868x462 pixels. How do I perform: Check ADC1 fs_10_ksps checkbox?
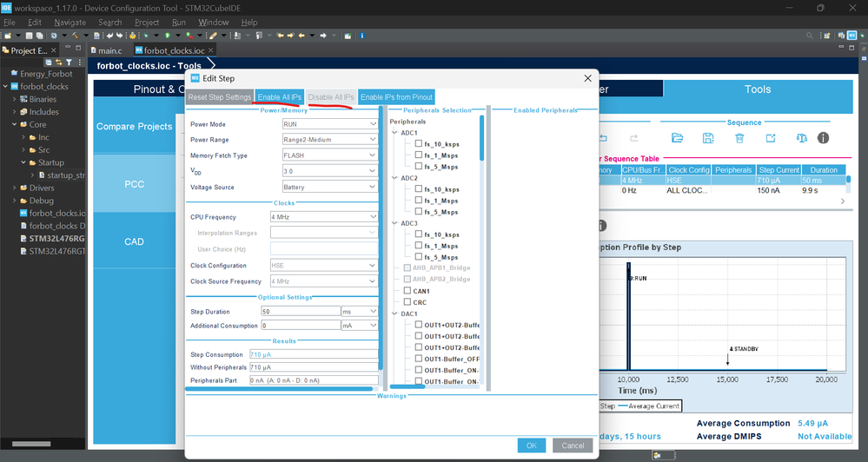419,143
